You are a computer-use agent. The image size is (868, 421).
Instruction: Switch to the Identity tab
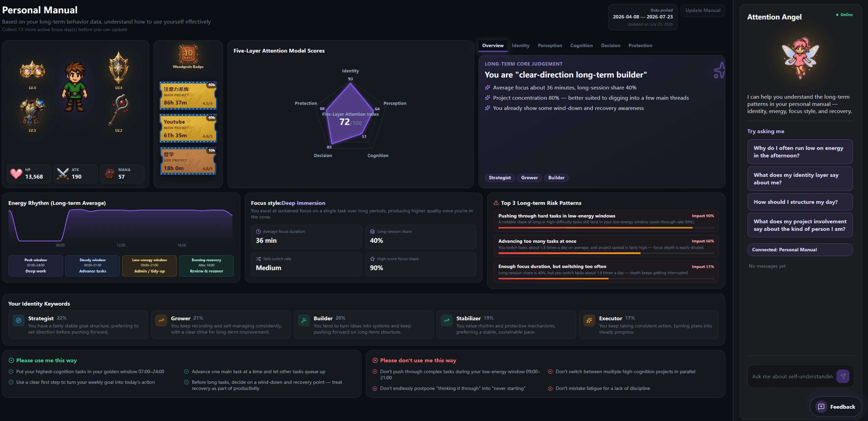pos(521,45)
